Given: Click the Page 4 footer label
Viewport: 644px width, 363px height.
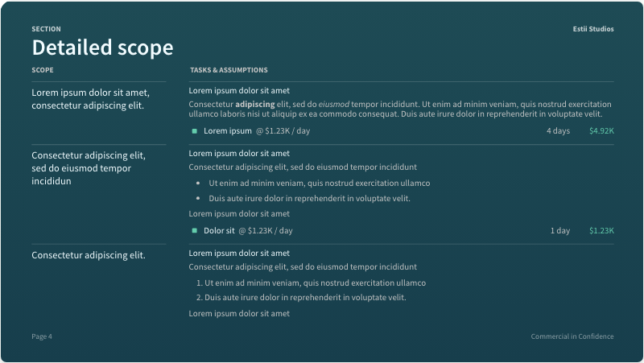Looking at the screenshot, I should click(42, 336).
